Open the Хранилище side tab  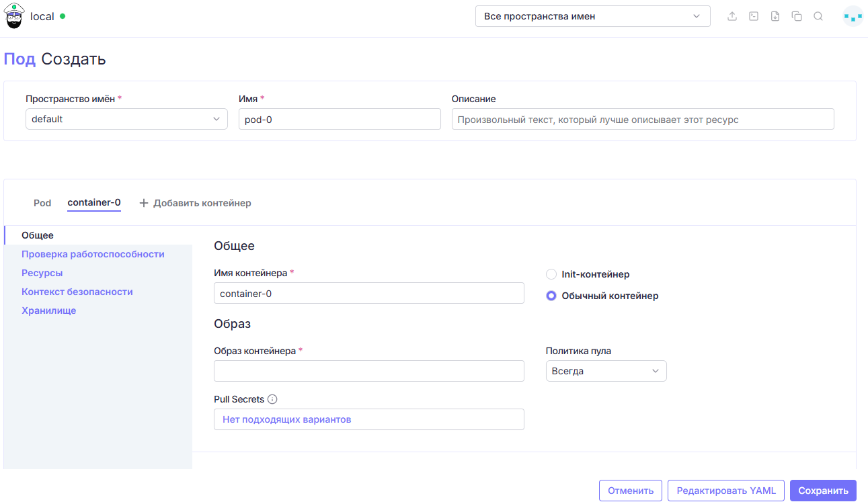98,310
